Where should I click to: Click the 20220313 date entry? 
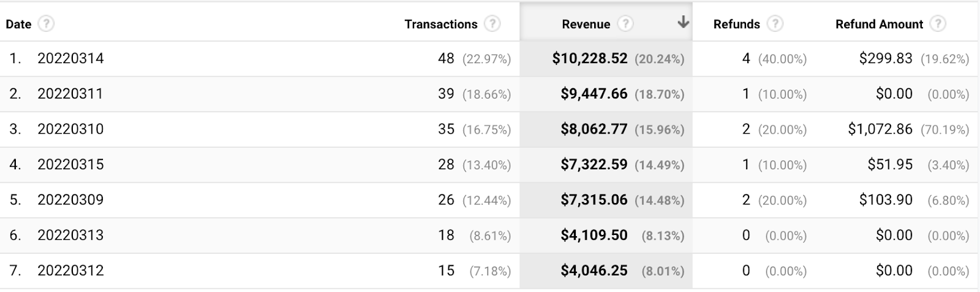pos(70,235)
